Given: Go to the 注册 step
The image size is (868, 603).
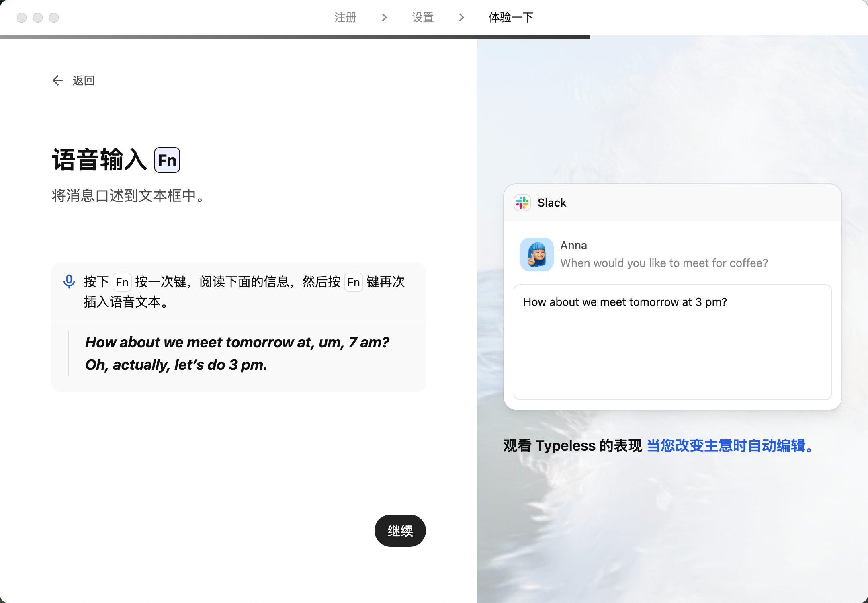Looking at the screenshot, I should pos(346,17).
